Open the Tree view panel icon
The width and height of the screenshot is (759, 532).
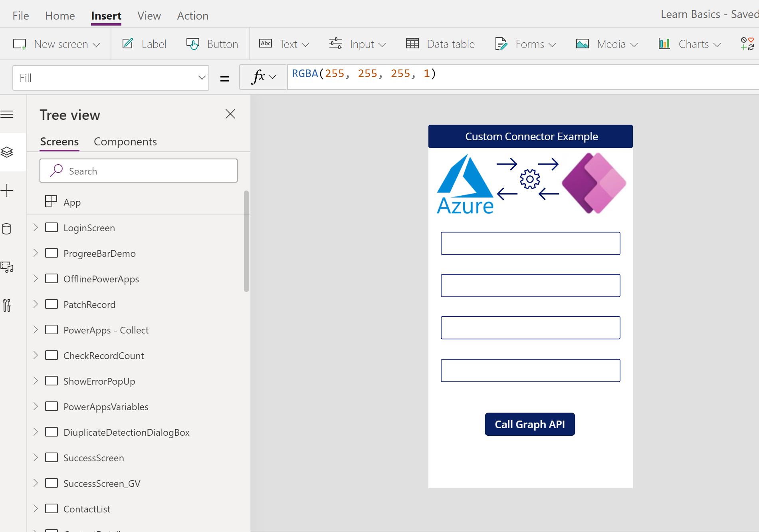(7, 152)
